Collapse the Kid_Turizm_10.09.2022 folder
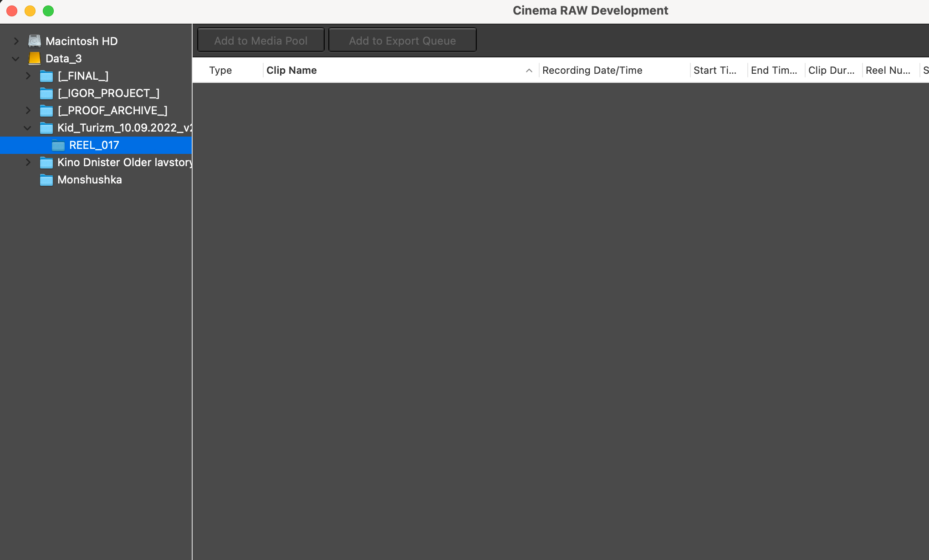 click(x=27, y=128)
